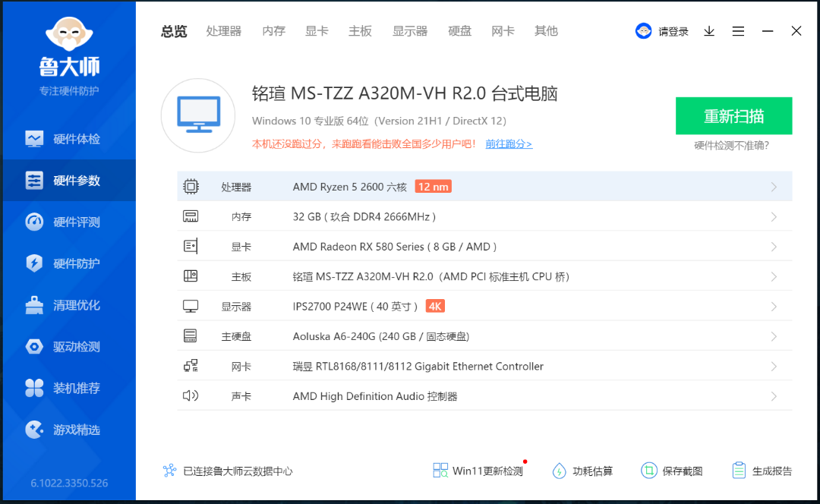Click AMD Ryzen 5 2600 六核 text
The width and height of the screenshot is (820, 504).
coord(350,187)
